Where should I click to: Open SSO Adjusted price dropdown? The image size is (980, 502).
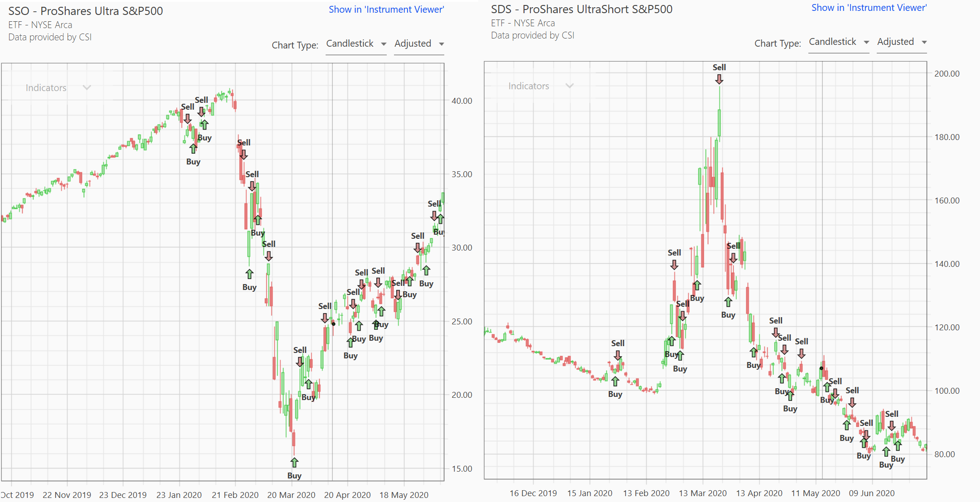click(419, 43)
